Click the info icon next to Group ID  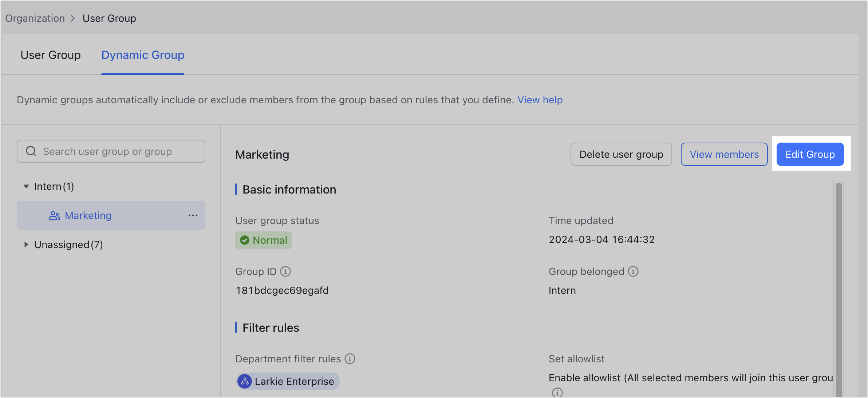pyautogui.click(x=285, y=271)
